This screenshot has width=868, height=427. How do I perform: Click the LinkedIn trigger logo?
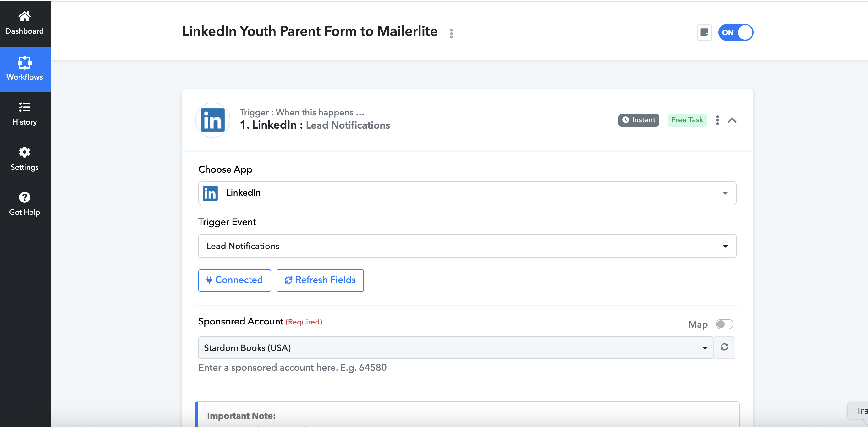(x=213, y=120)
